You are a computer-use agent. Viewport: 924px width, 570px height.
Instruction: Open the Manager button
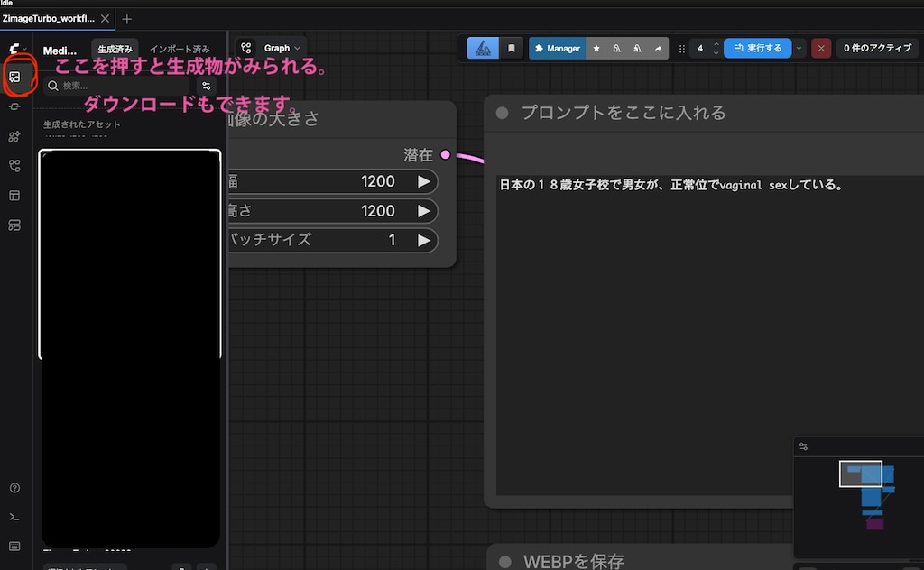pyautogui.click(x=557, y=48)
